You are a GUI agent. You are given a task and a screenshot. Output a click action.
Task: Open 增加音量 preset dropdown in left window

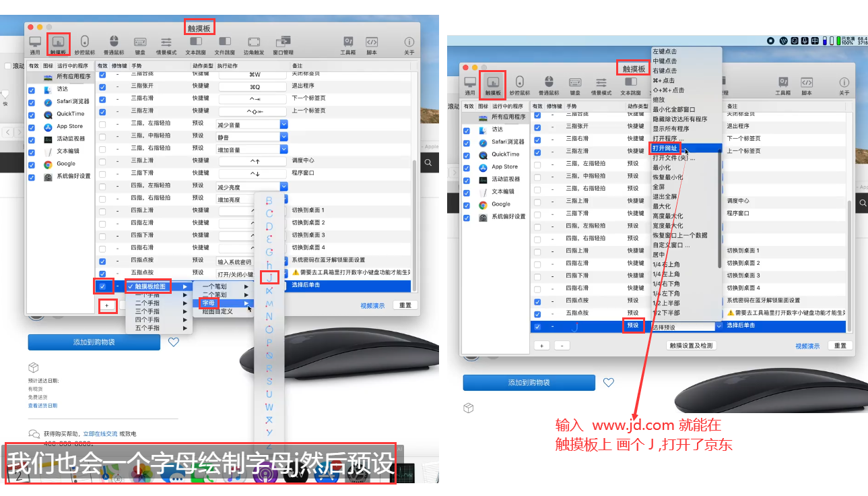pyautogui.click(x=284, y=150)
